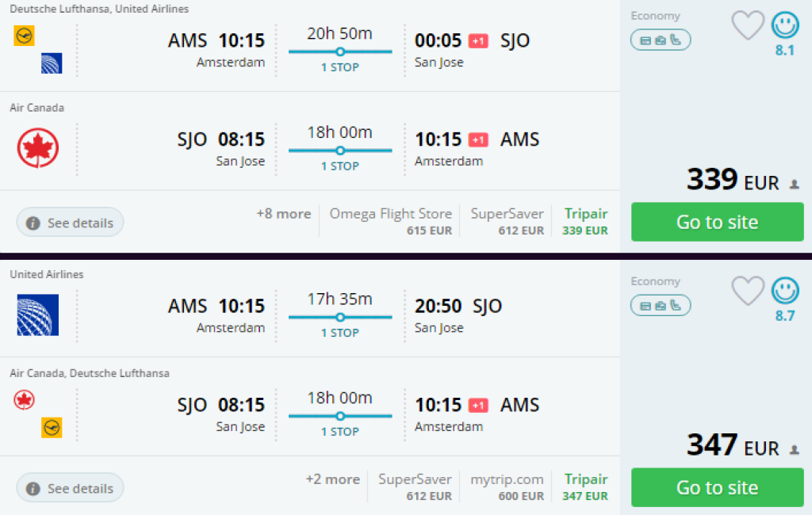The width and height of the screenshot is (812, 515).
Task: Click the +1 day badge next to 00:05 arrival
Action: tap(478, 40)
